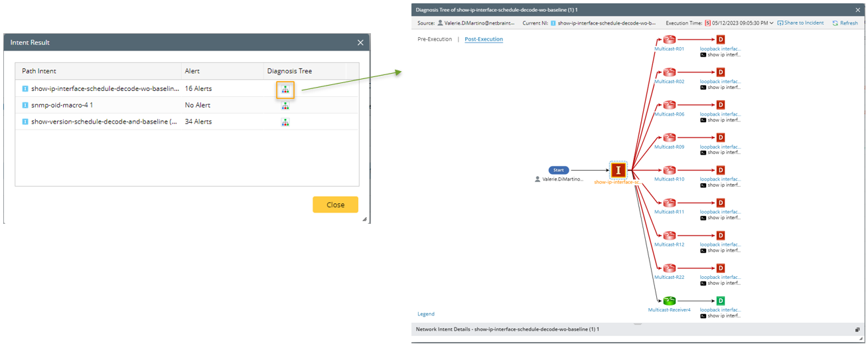Viewport: 868px width, 350px height.
Task: Expand the Network Intent Details panel handle
Action: coord(638,324)
